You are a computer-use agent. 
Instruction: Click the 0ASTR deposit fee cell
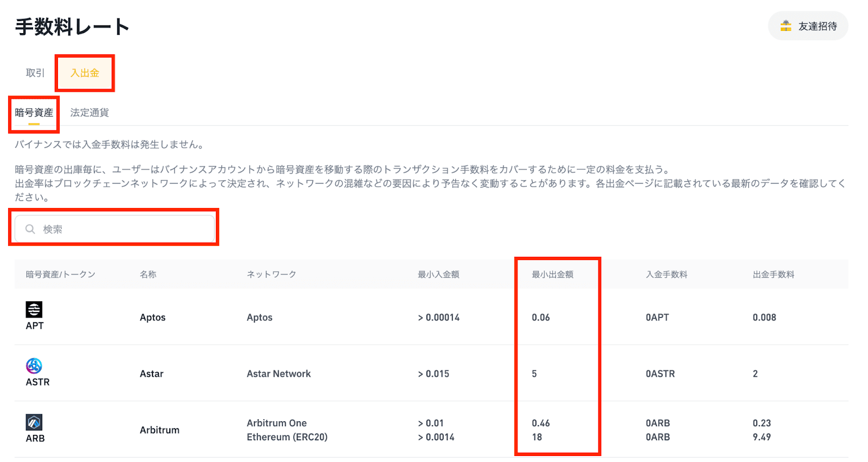[x=660, y=374]
